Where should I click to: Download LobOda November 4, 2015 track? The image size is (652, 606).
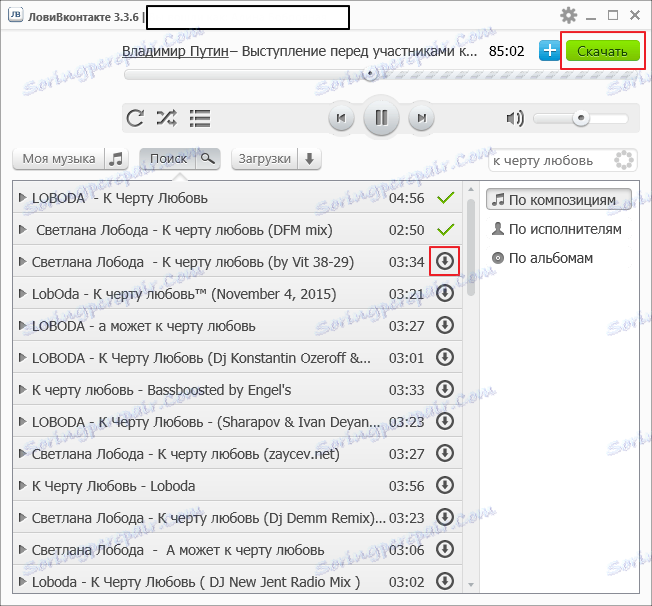pos(445,293)
